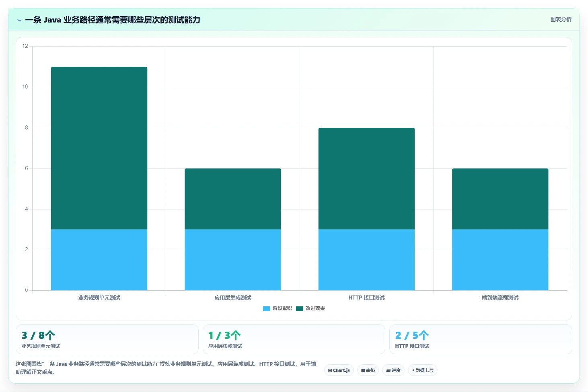Click the 表格 tag chip
Screen dimensions: 588x392
368,370
